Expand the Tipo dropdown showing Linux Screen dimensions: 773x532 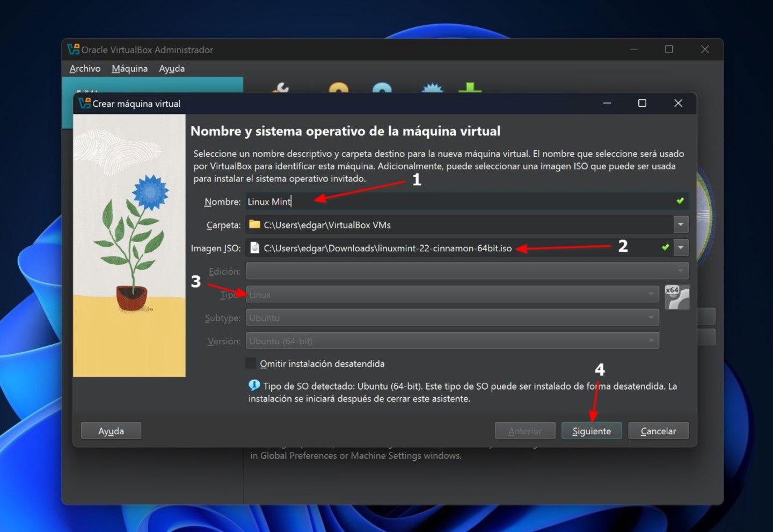[x=453, y=294]
